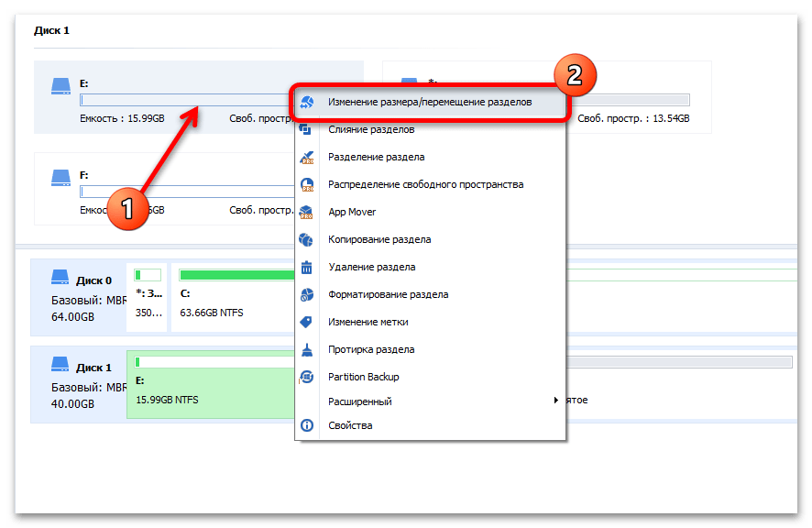Click the Диск 1 heading at top
812x528 pixels.
click(52, 30)
